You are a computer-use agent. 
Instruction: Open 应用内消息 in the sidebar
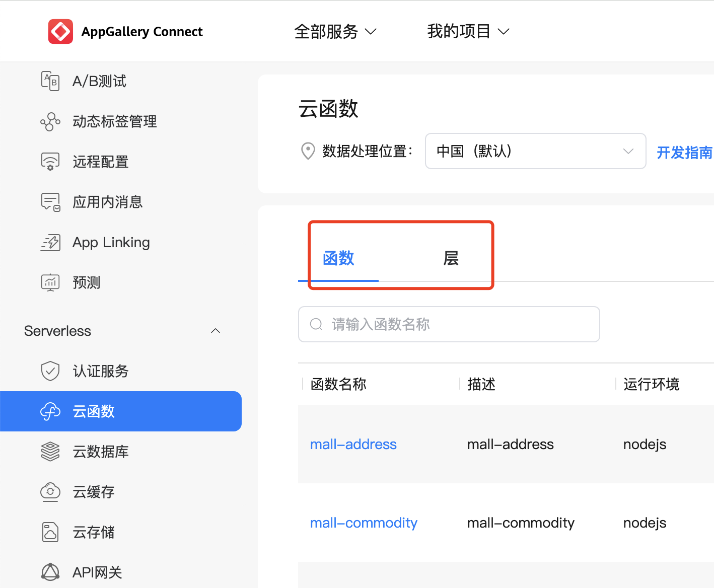(x=108, y=202)
